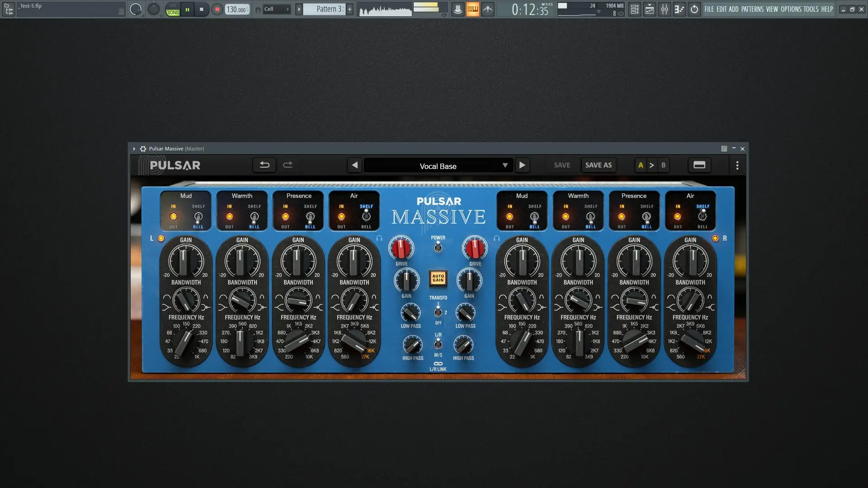Open the Channel Rack icon
Screen dimensions: 868x488
tap(634, 9)
